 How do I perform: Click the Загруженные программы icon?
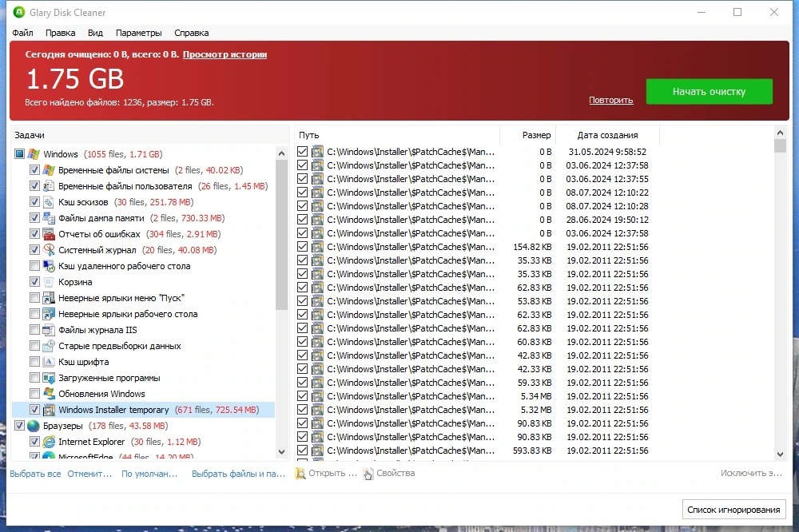point(49,378)
